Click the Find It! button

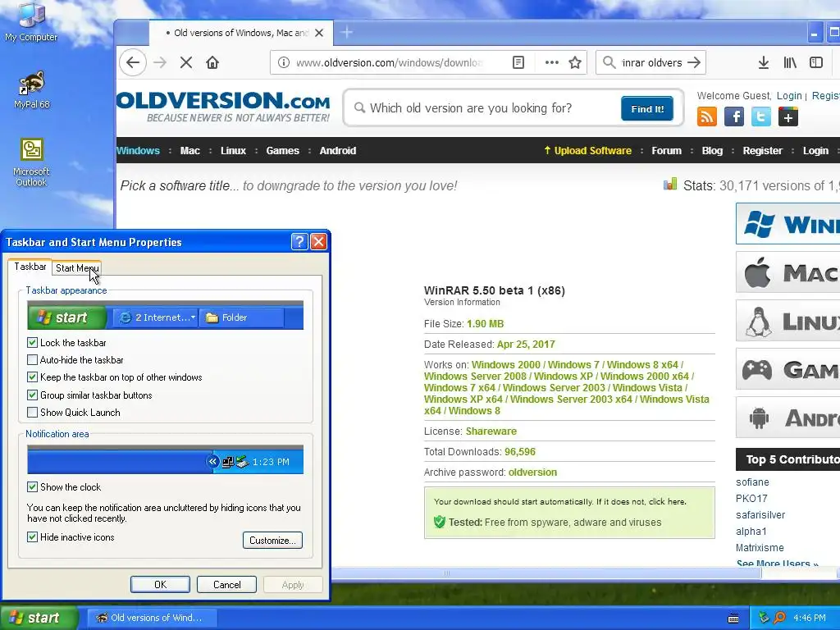[x=647, y=109]
